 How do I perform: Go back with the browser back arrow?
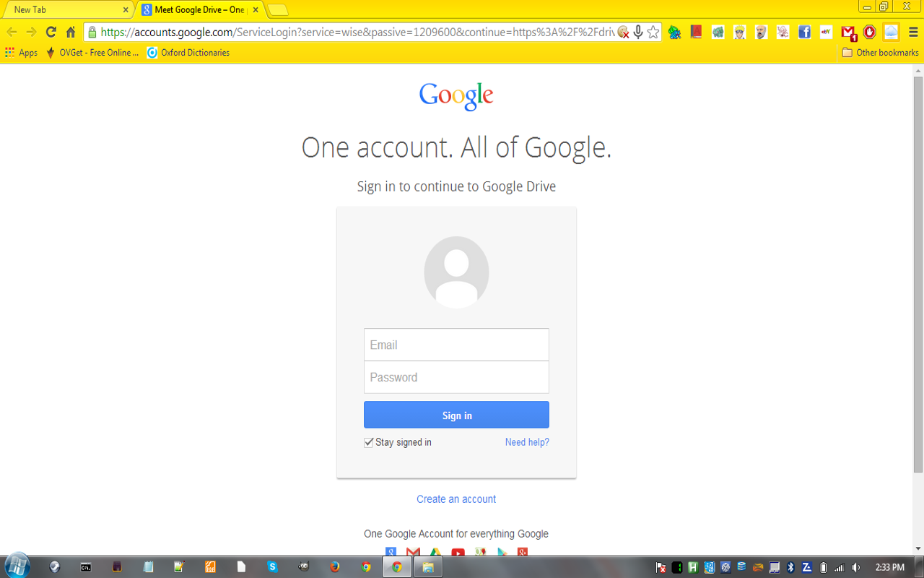pyautogui.click(x=12, y=32)
